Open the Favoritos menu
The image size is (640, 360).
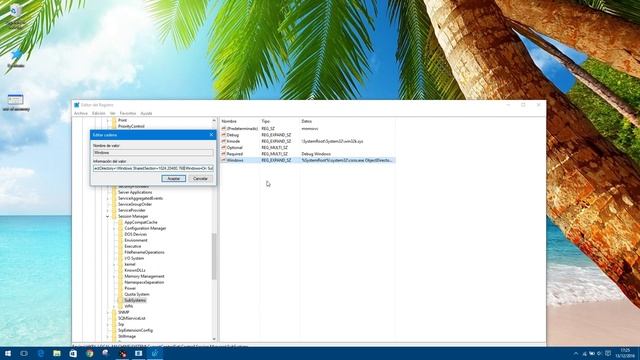tap(128, 113)
